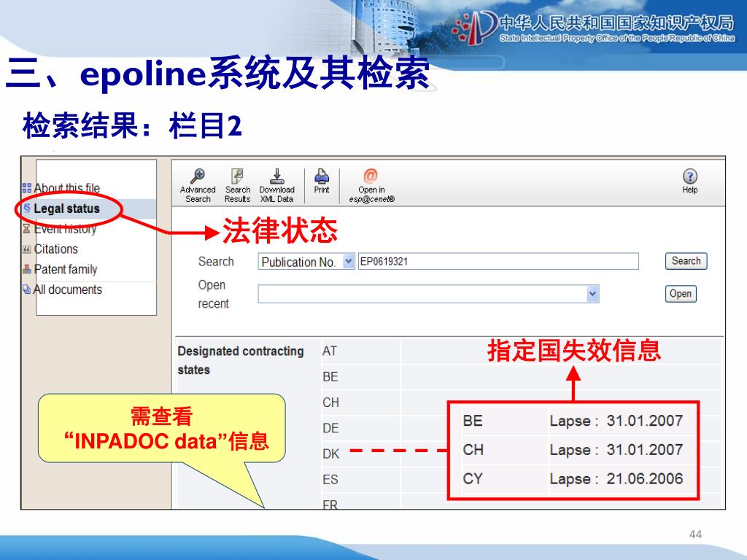Screen dimensions: 747x560
Task: Open the Citations section
Action: (x=55, y=249)
